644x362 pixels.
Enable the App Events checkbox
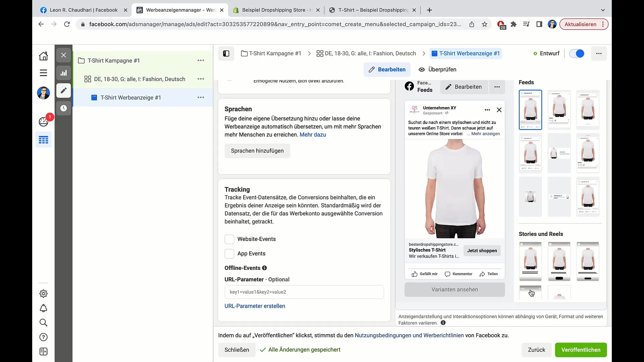pyautogui.click(x=229, y=253)
